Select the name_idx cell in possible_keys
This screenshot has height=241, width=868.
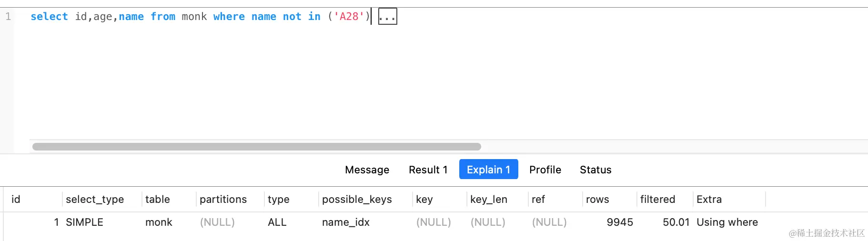pyautogui.click(x=345, y=222)
